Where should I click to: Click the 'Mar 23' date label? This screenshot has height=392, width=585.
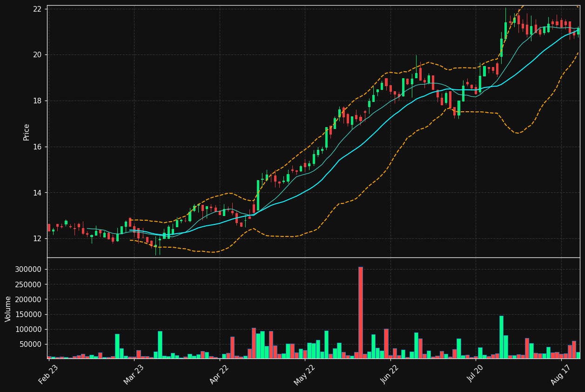coord(134,374)
